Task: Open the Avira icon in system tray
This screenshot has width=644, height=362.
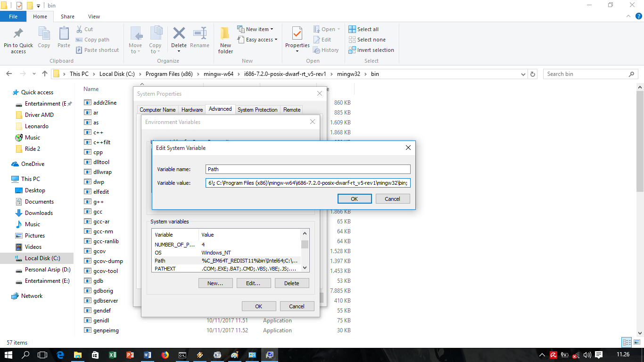Action: coord(553,355)
